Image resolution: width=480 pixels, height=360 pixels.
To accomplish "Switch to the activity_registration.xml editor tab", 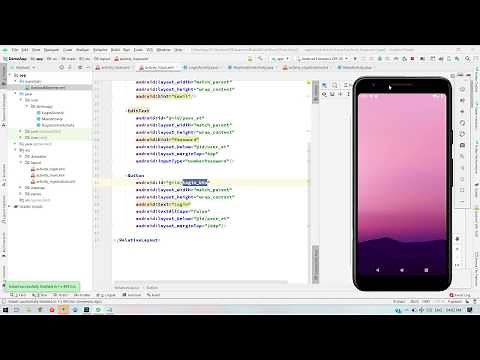I will click(307, 68).
